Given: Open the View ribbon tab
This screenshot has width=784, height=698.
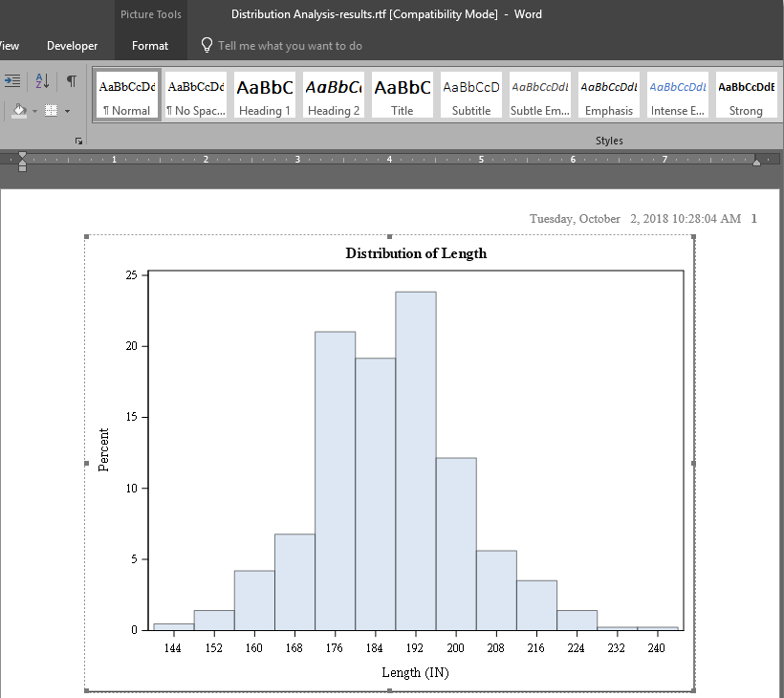Looking at the screenshot, I should (9, 46).
